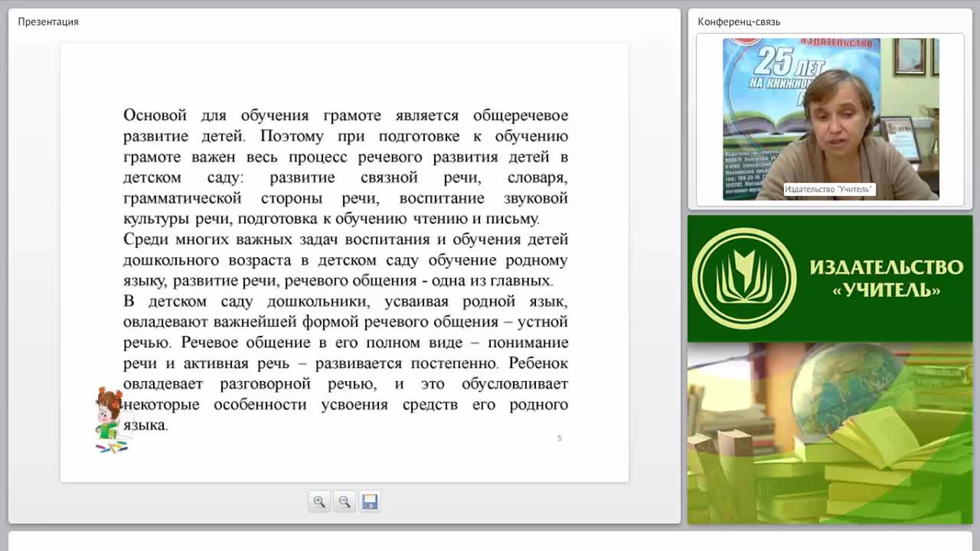
Task: Zoom out of the presentation slide
Action: click(345, 501)
